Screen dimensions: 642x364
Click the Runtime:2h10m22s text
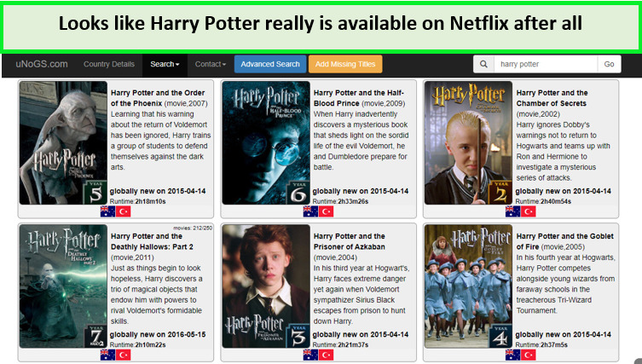click(x=137, y=344)
